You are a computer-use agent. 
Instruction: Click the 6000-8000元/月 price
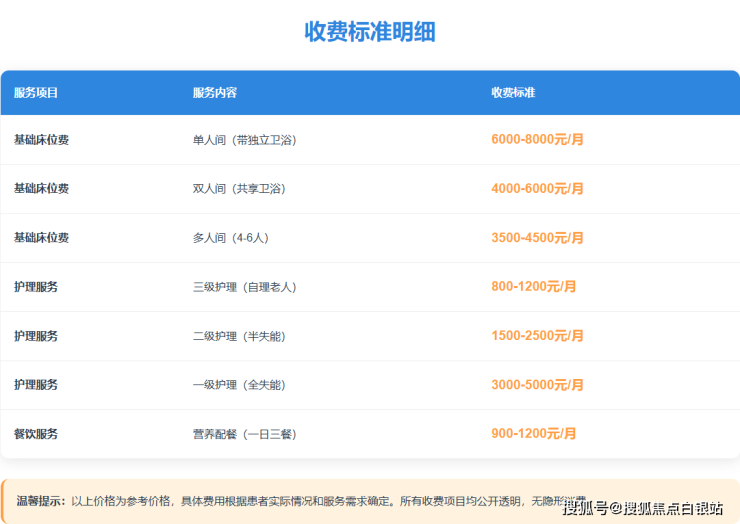(x=537, y=140)
